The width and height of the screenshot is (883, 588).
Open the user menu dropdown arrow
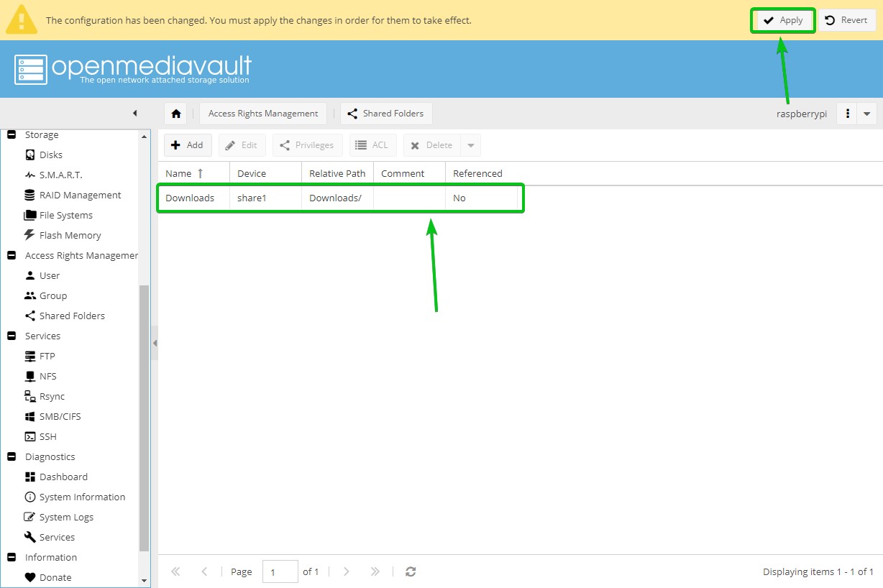click(x=866, y=114)
